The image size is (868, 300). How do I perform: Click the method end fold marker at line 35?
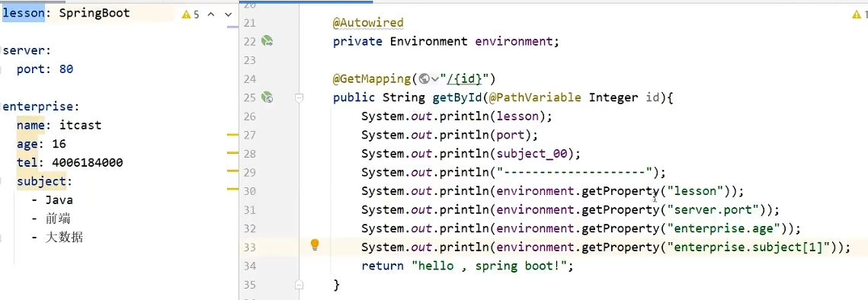tap(299, 285)
